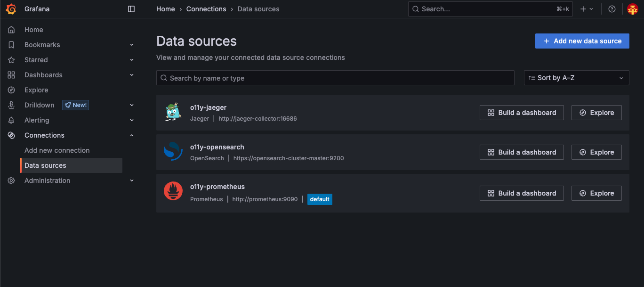This screenshot has height=287, width=644.
Task: Click the magnifier icon in top search
Action: click(416, 9)
